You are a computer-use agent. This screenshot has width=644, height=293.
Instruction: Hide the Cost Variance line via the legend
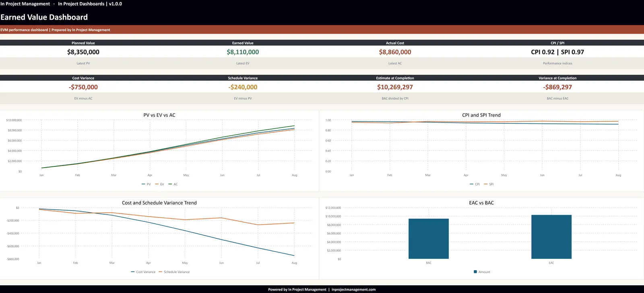[x=143, y=272]
